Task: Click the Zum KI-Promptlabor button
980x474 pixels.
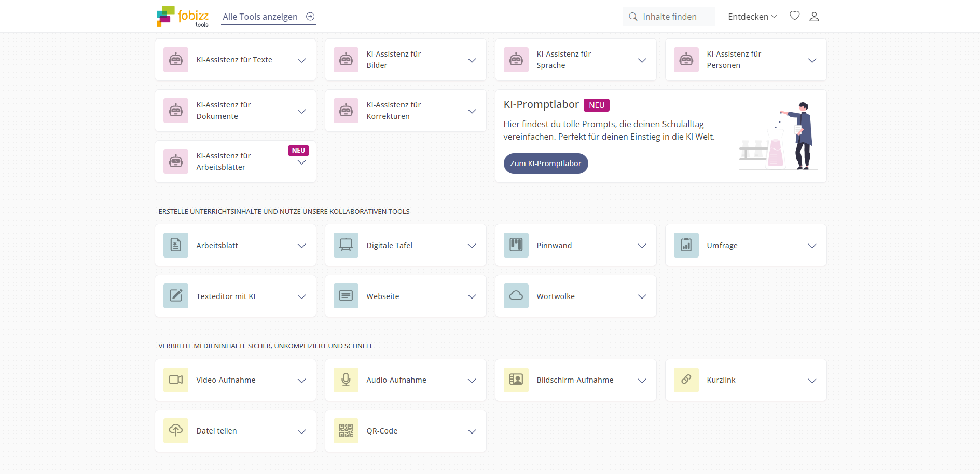Action: point(545,164)
